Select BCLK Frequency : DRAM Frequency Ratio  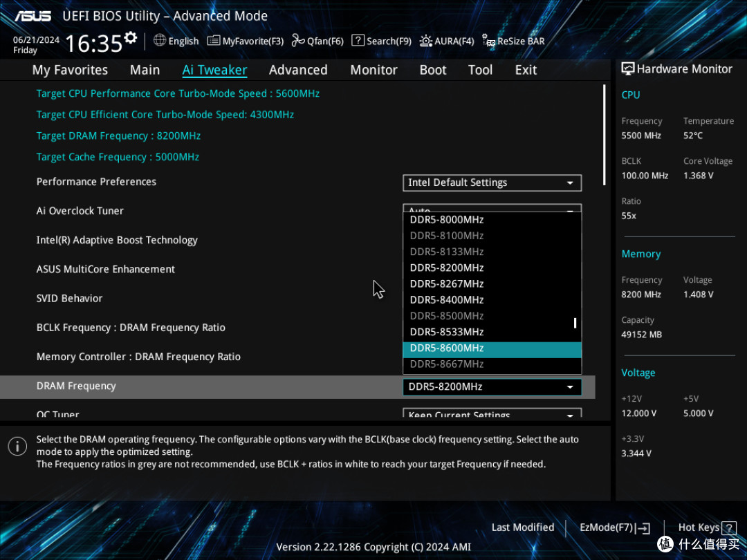(x=131, y=328)
